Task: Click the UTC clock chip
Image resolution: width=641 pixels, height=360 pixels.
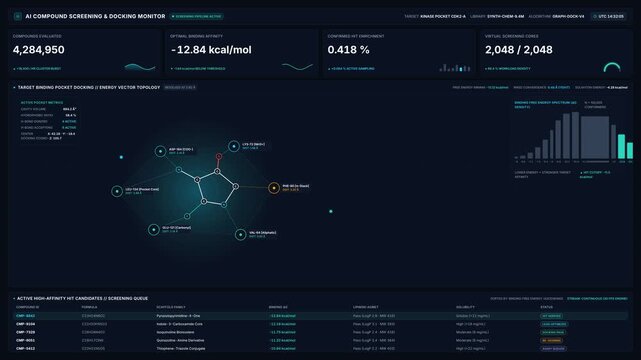Action: [609, 16]
